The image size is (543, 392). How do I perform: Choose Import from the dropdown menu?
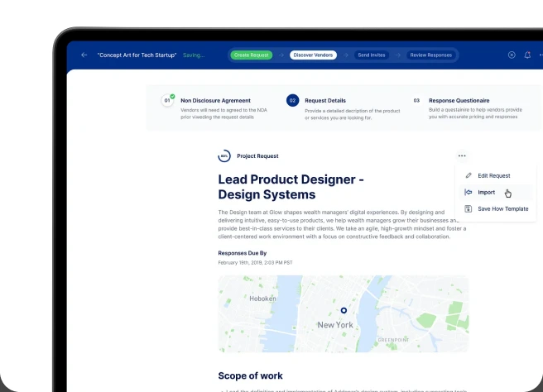tap(496, 192)
